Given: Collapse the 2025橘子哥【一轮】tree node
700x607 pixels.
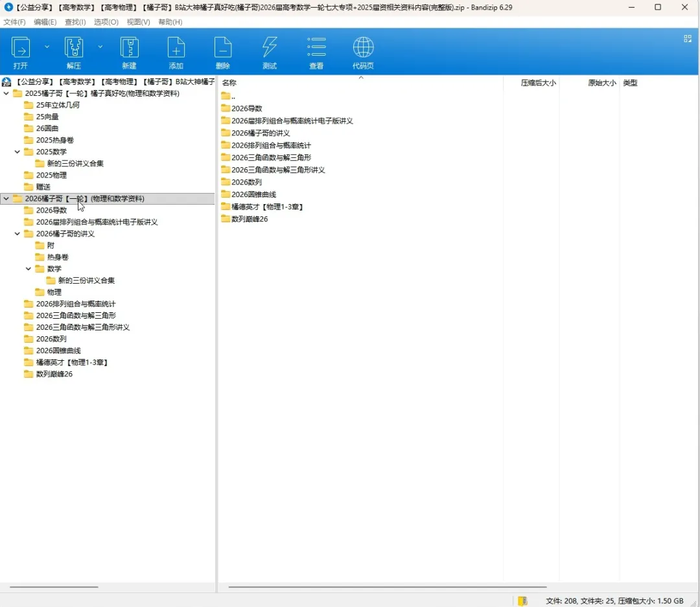Looking at the screenshot, I should [x=6, y=93].
